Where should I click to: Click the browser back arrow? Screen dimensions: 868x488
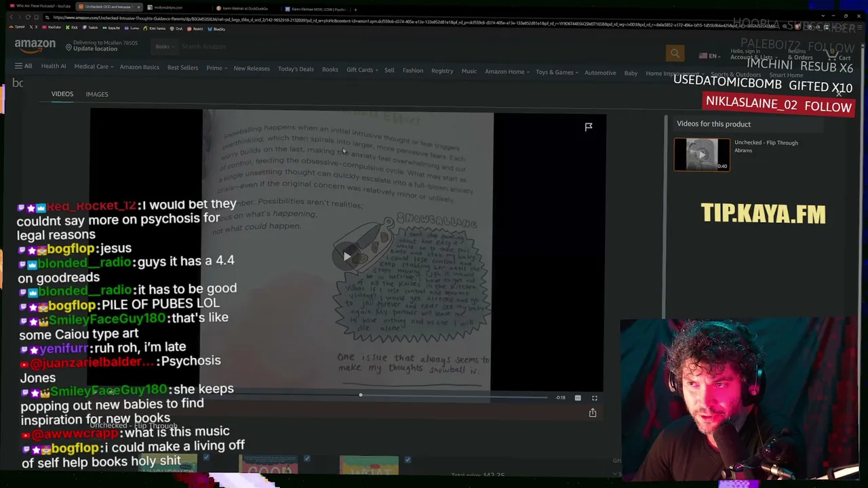pyautogui.click(x=12, y=17)
